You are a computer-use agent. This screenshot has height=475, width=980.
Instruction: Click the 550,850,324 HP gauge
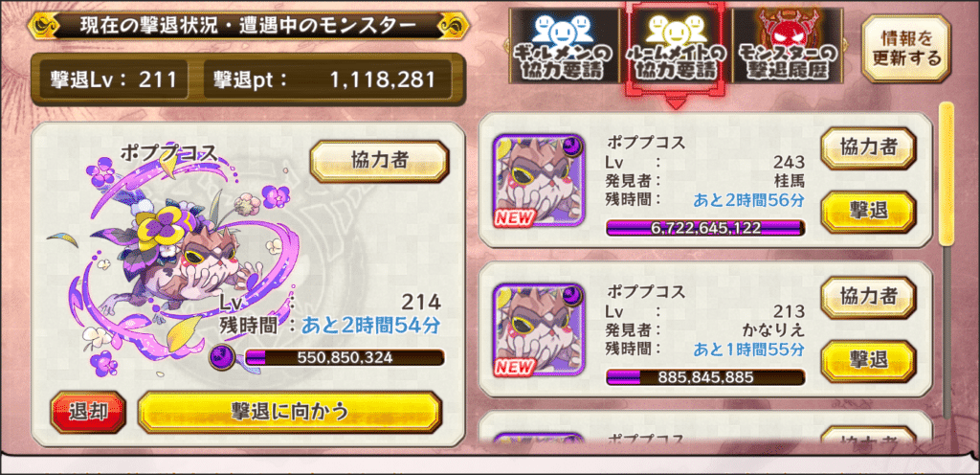[x=345, y=357]
